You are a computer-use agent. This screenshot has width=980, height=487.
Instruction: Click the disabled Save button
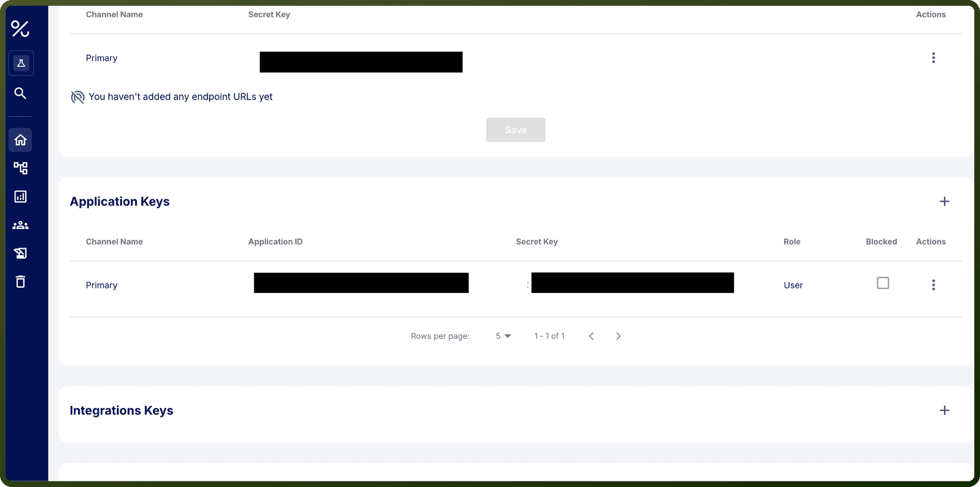coord(516,130)
